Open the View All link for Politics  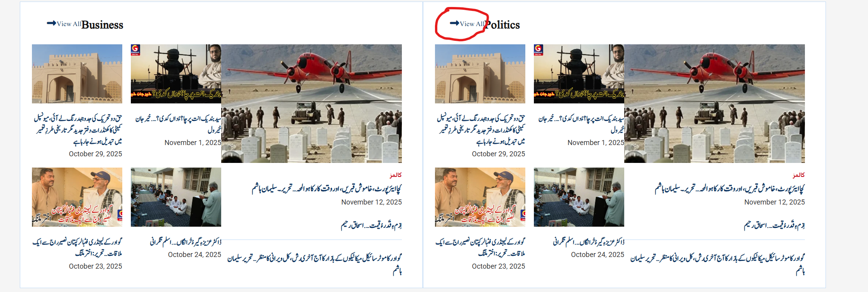[x=472, y=24]
